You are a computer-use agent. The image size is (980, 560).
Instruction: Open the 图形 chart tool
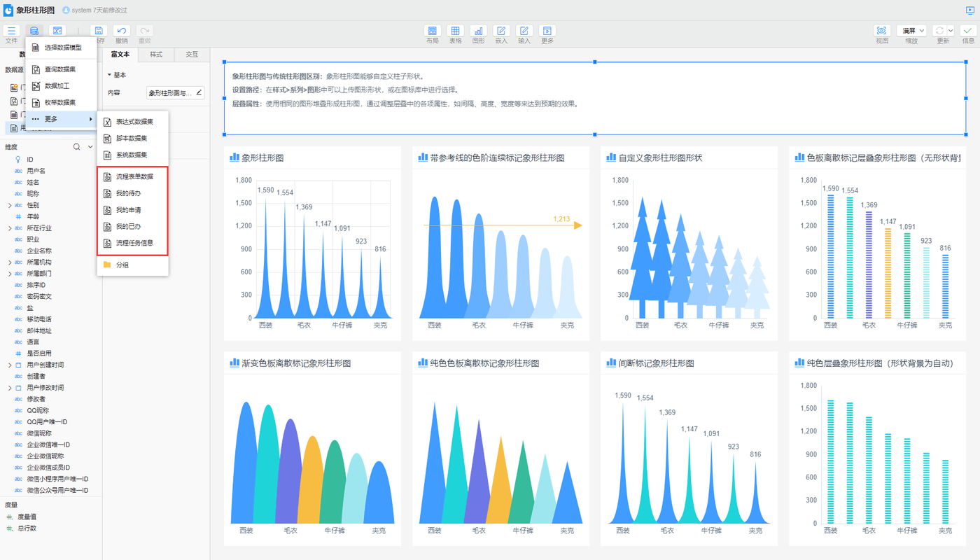478,31
